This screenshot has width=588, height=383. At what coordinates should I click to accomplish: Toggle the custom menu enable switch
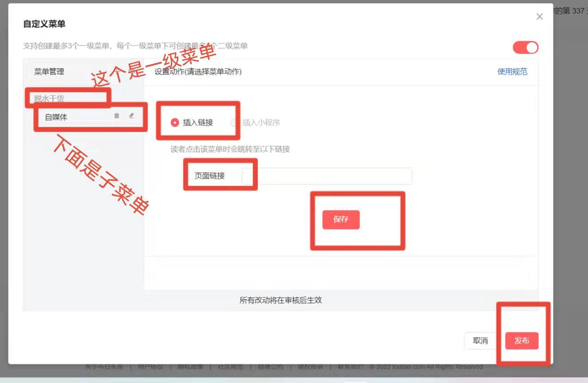tap(525, 47)
